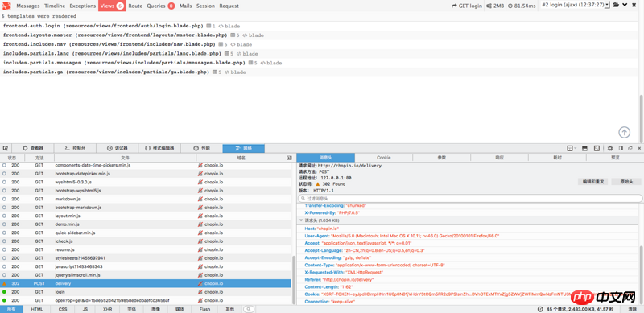The width and height of the screenshot is (644, 313).
Task: Open the Queries tab
Action: point(160,6)
